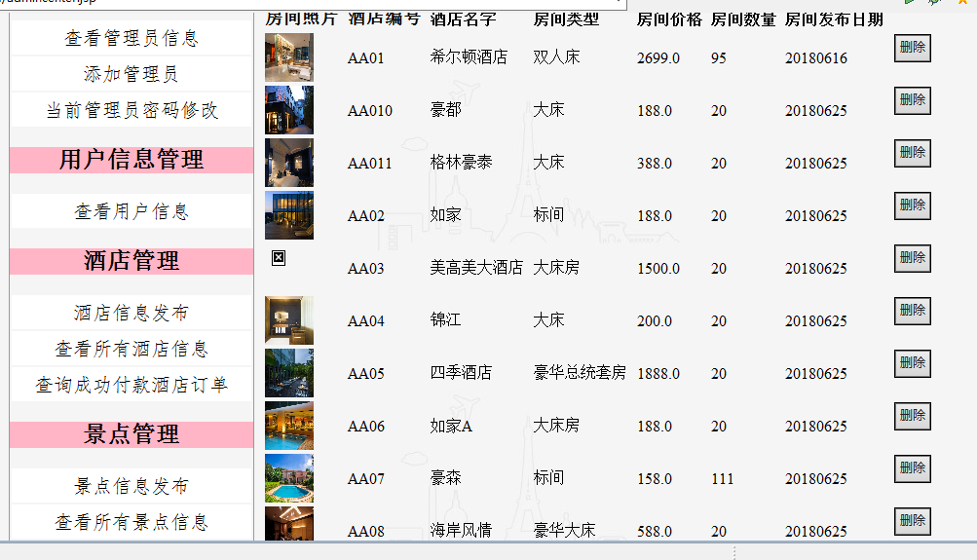
Task: Delete the AA06 如家A row
Action: tap(913, 416)
